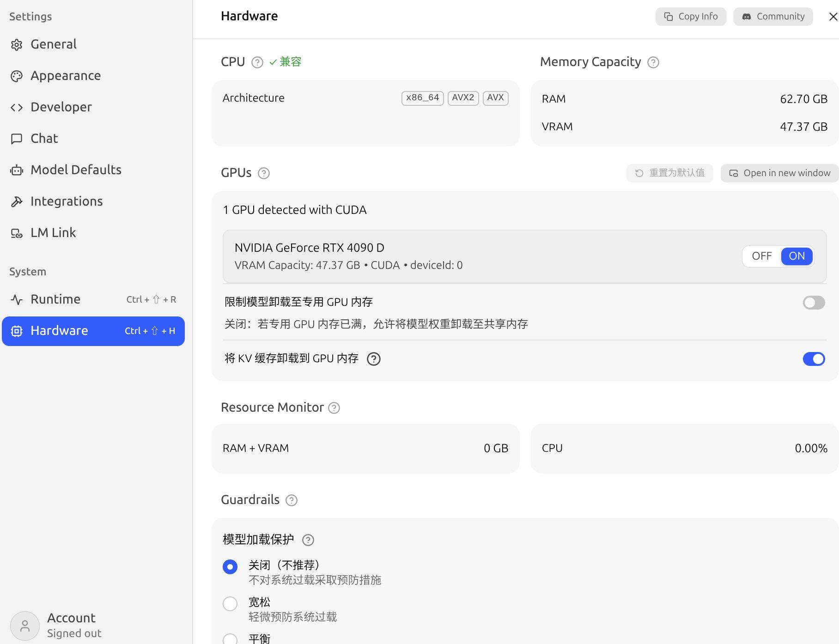Click the General gear icon in sidebar

pyautogui.click(x=17, y=45)
